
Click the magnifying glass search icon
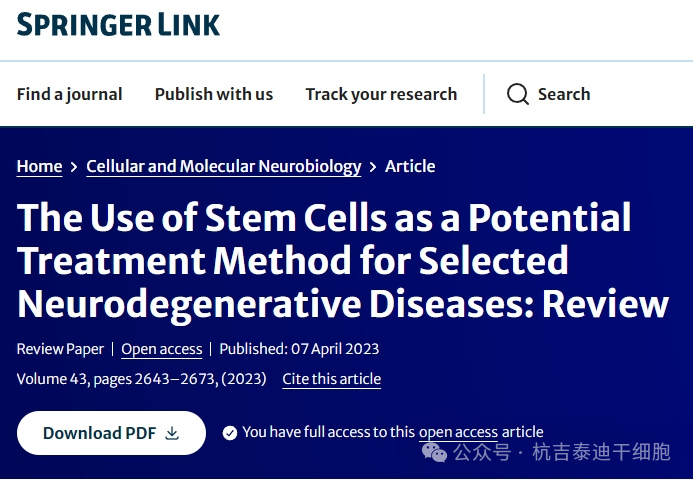tap(517, 94)
